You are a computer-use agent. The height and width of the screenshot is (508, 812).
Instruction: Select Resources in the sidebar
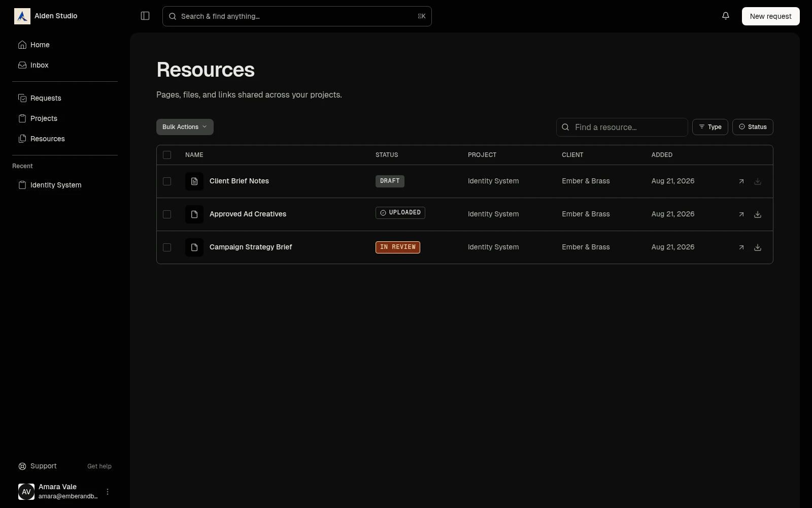65,139
